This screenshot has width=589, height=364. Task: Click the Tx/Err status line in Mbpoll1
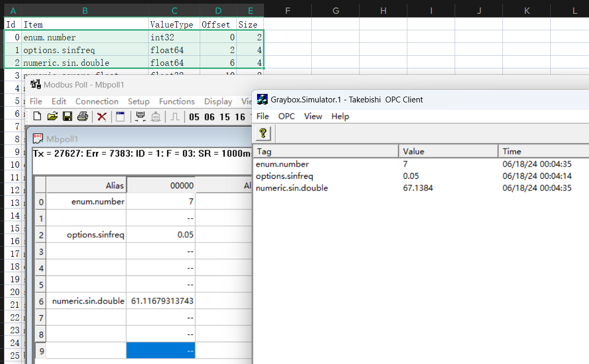[142, 153]
